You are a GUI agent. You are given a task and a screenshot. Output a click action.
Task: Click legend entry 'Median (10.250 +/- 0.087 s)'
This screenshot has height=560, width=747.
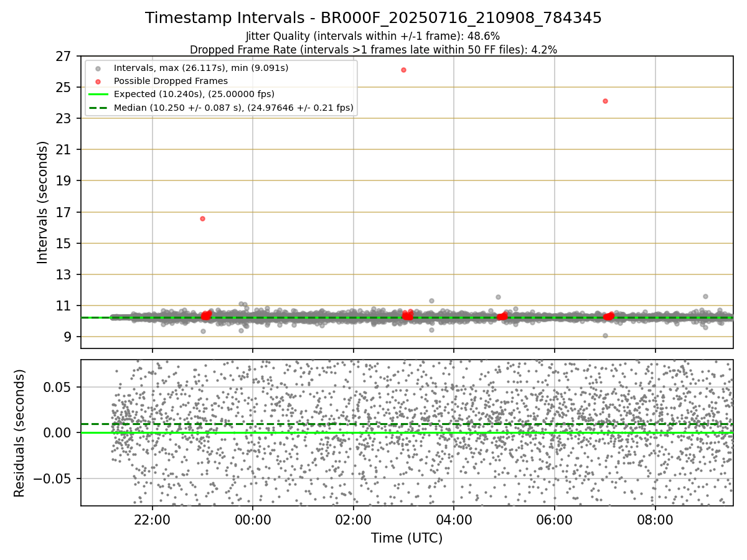pyautogui.click(x=233, y=108)
